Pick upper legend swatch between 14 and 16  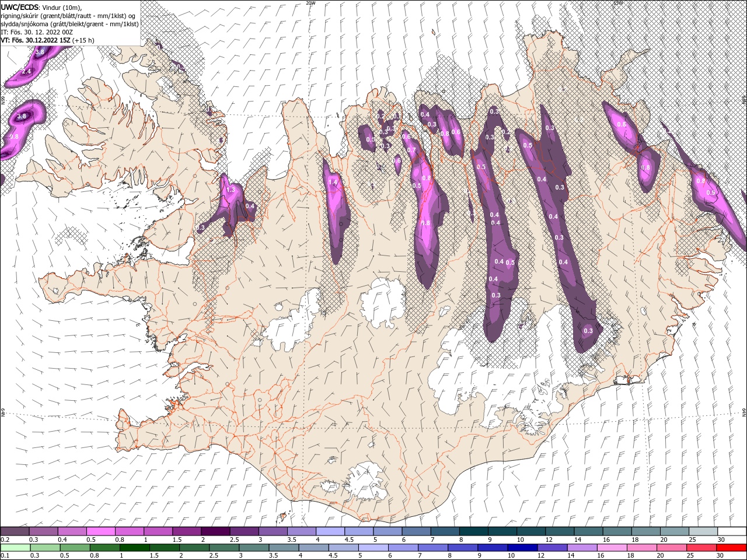coord(588,531)
